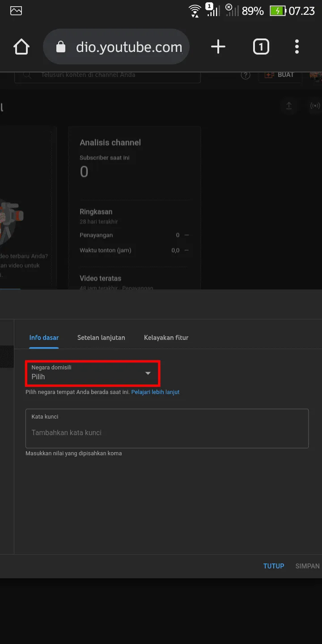
Task: Click the Analisis channel heading
Action: (110, 143)
